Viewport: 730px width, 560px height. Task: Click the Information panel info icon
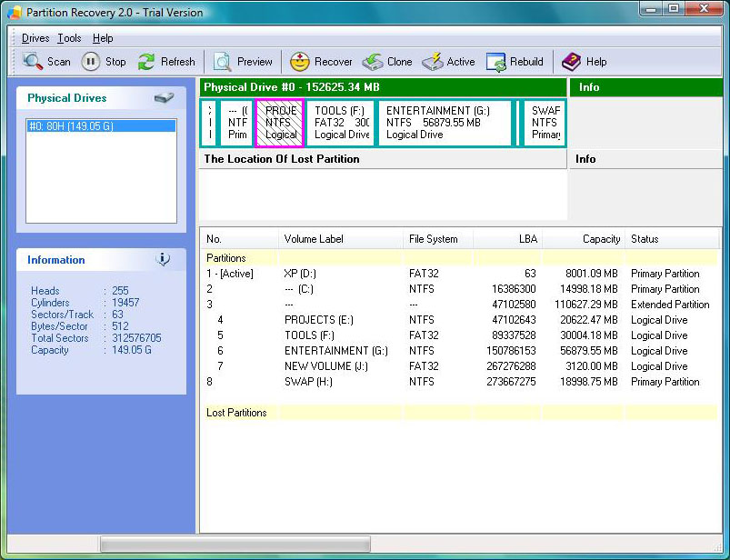[163, 259]
